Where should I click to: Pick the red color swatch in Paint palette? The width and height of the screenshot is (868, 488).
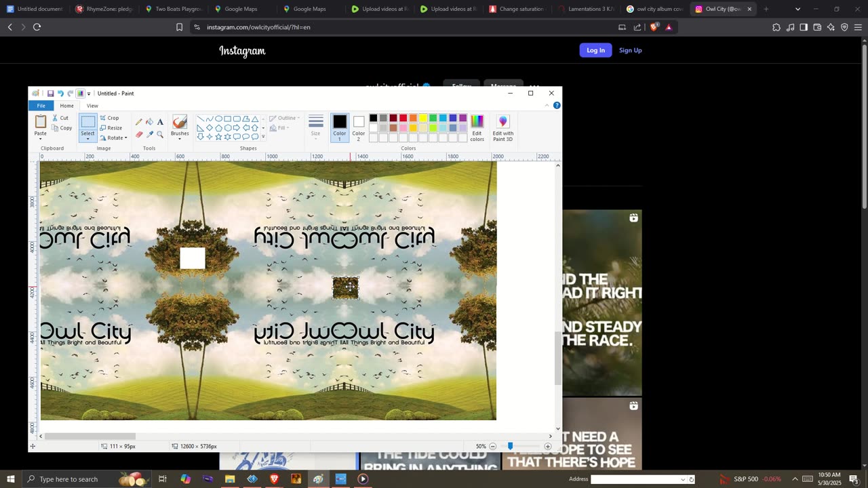coord(403,118)
